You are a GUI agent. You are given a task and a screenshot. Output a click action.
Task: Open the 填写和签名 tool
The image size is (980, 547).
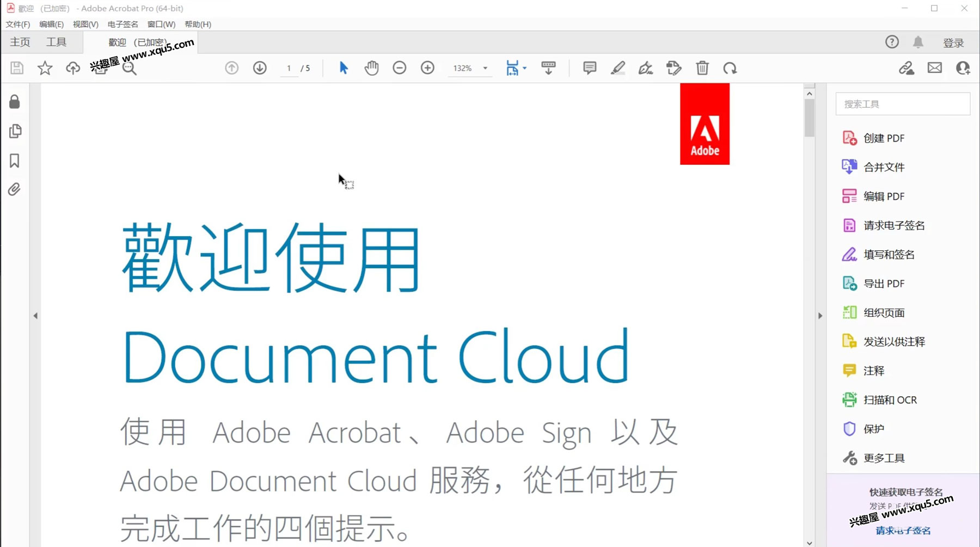878,255
